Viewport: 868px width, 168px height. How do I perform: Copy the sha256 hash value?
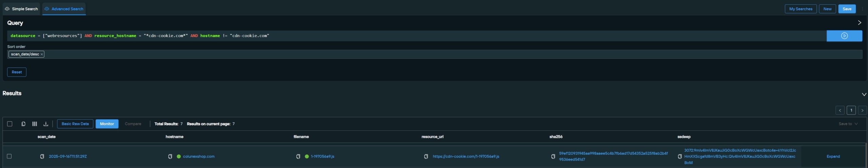553,156
